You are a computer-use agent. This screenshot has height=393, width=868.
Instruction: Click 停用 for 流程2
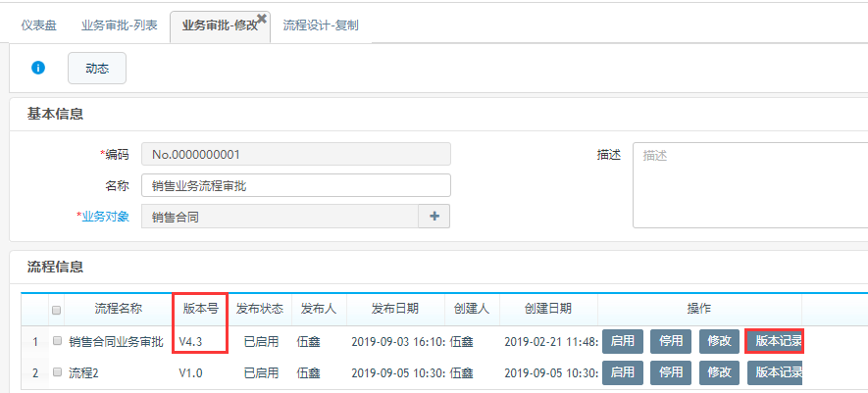coord(671,372)
